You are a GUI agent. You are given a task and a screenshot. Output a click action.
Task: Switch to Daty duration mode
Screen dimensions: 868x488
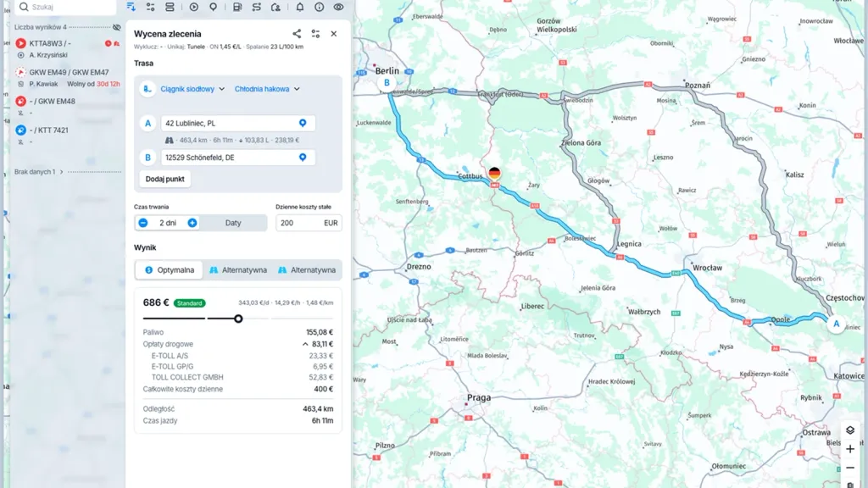(233, 223)
